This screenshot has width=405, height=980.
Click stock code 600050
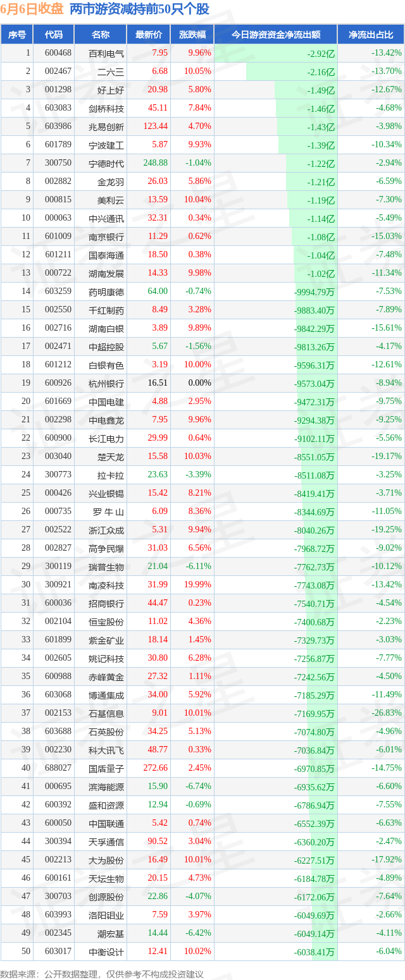pos(58,823)
